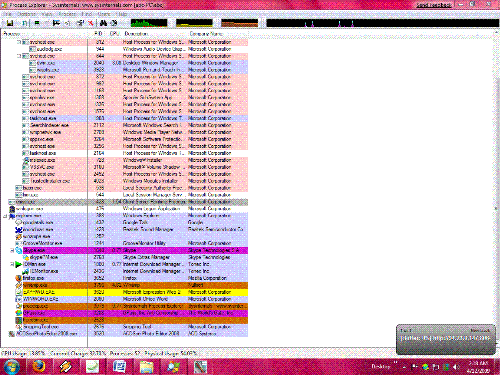The height and width of the screenshot is (375, 500).
Task: Open the orange physical memory graph
Action: click(240, 23)
